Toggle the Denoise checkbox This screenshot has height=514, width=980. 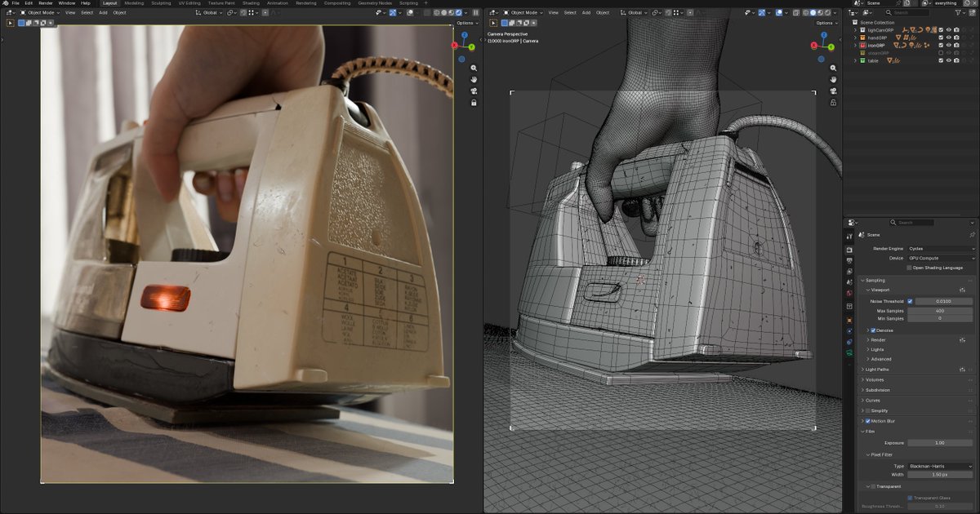pos(873,330)
